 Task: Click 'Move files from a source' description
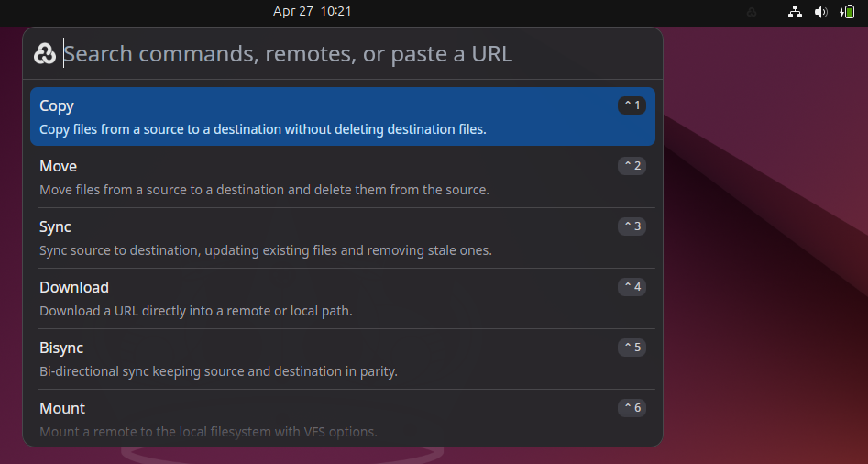point(265,190)
